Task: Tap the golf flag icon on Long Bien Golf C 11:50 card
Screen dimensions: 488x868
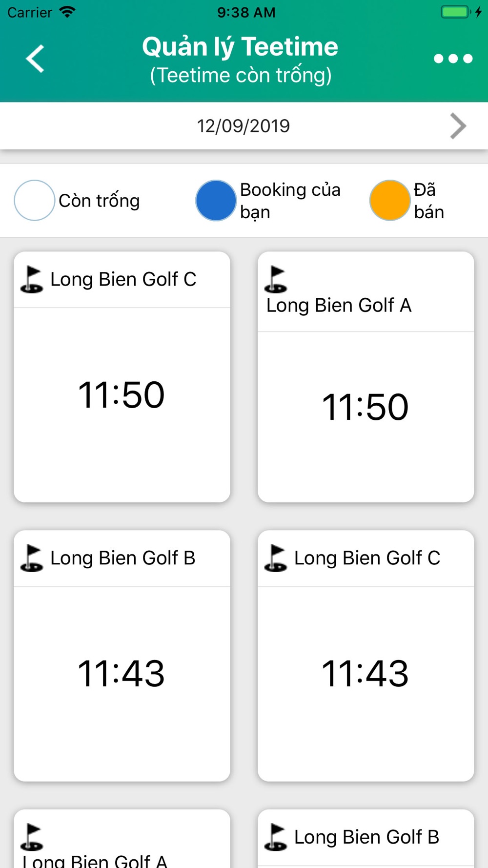Action: tap(32, 279)
